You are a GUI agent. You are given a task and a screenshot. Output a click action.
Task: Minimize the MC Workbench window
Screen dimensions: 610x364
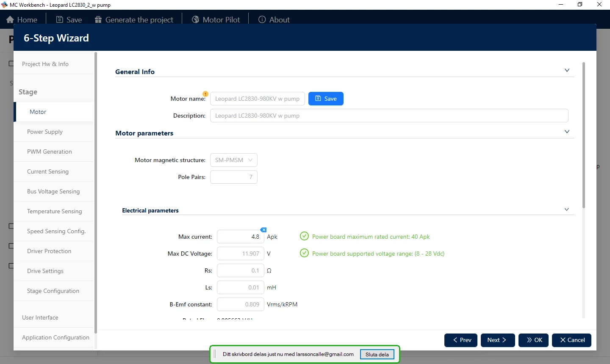(x=561, y=5)
